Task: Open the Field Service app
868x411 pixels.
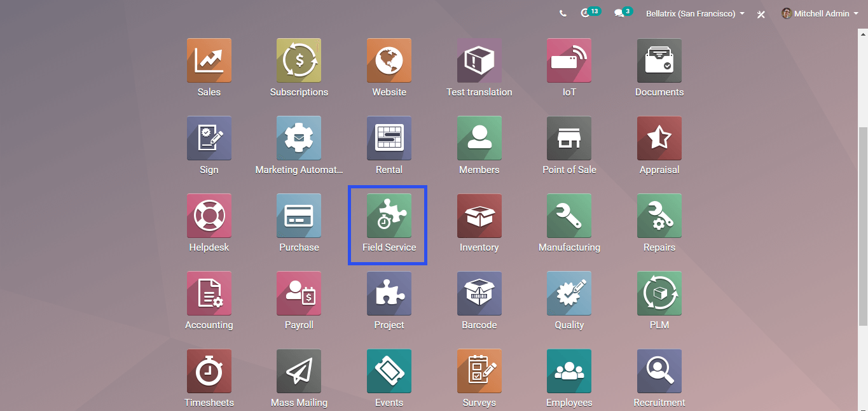Action: click(x=389, y=216)
